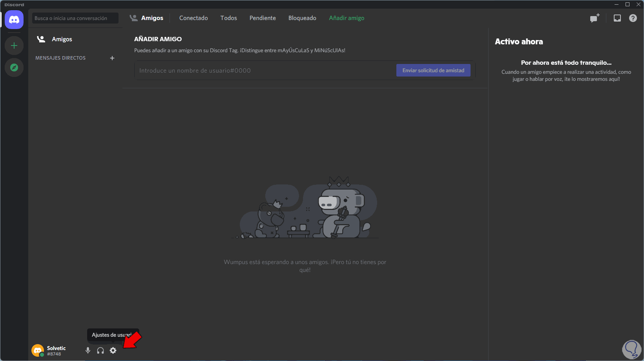Image resolution: width=644 pixels, height=361 pixels.
Task: Open the inbox icon
Action: point(617,18)
